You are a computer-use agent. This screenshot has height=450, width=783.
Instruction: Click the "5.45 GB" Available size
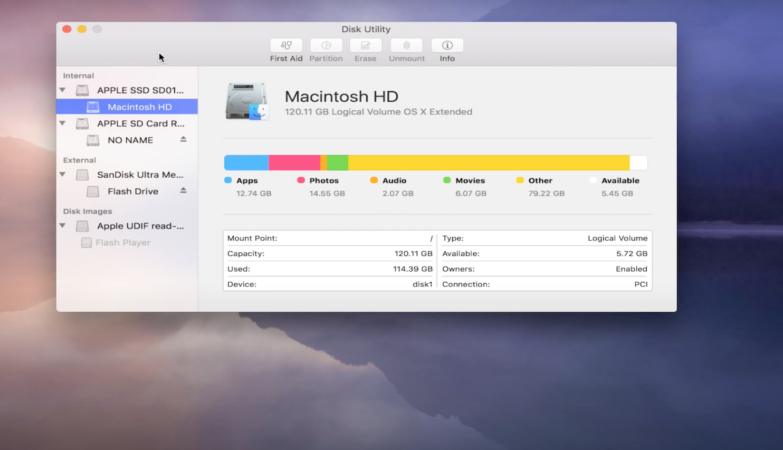pyautogui.click(x=617, y=194)
